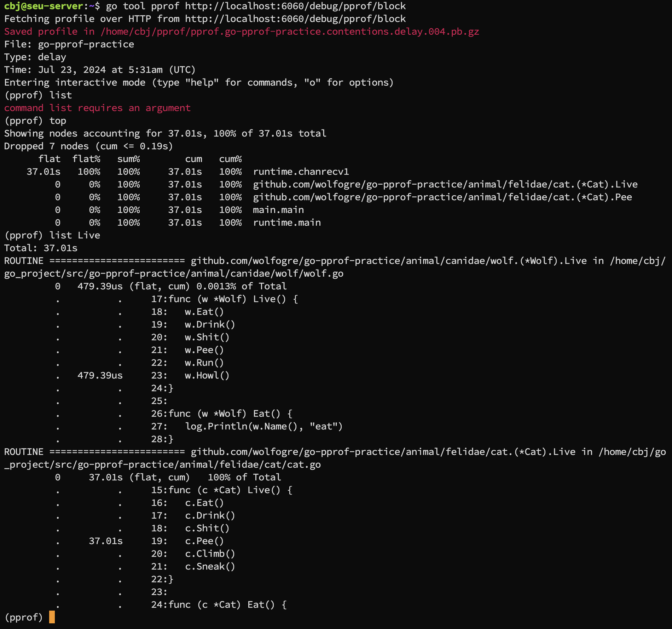Click runtime.chanrecv1 in the top output

[x=301, y=172]
